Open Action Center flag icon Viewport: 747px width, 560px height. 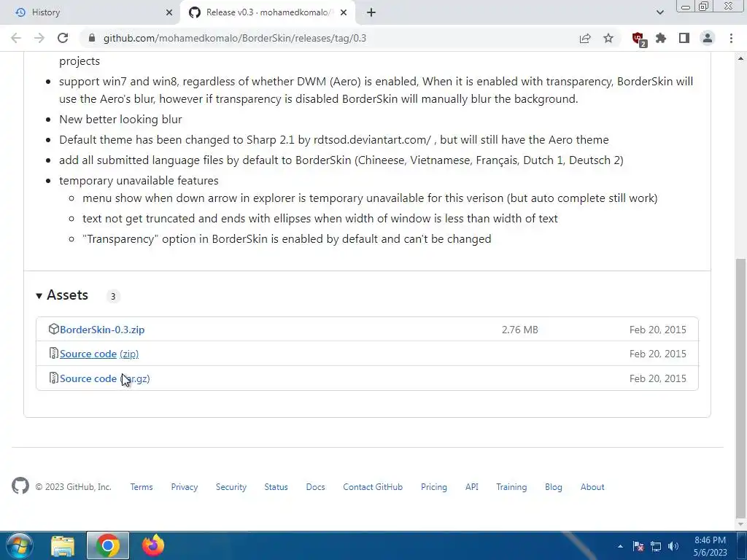[638, 546]
